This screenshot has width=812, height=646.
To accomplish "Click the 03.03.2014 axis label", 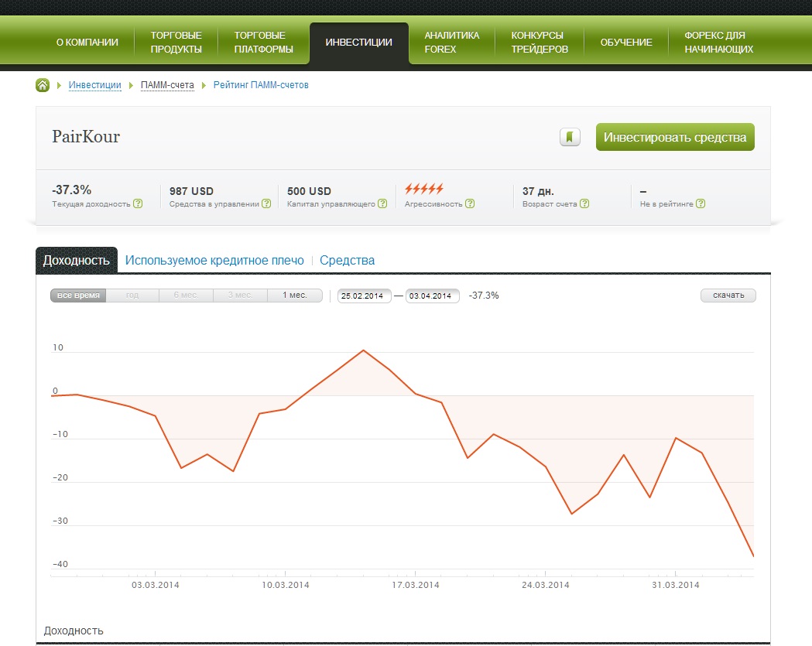I will [x=156, y=585].
